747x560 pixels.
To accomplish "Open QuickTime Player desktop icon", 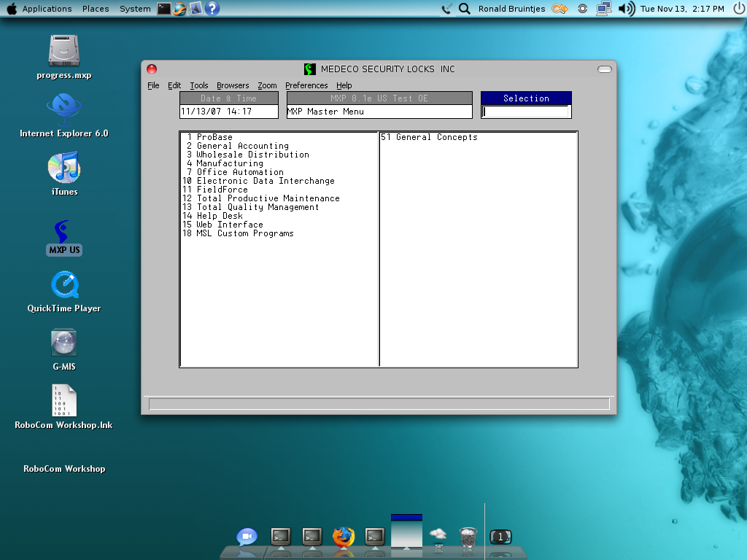I will 64,284.
